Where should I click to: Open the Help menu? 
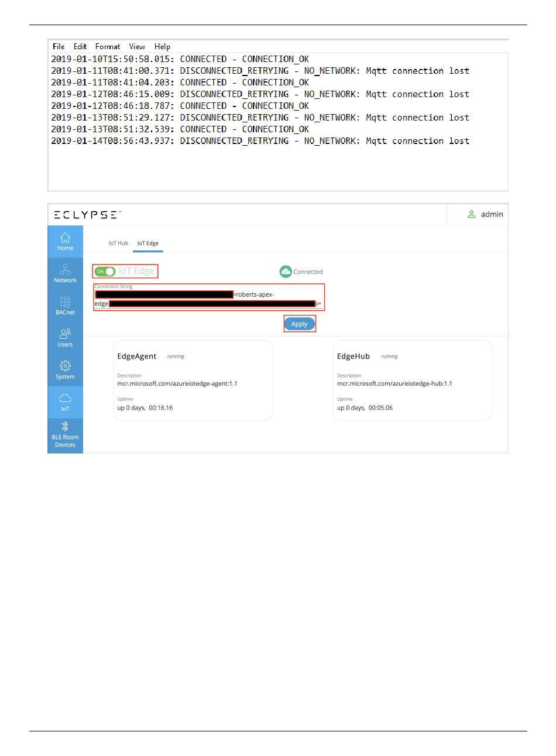point(162,47)
